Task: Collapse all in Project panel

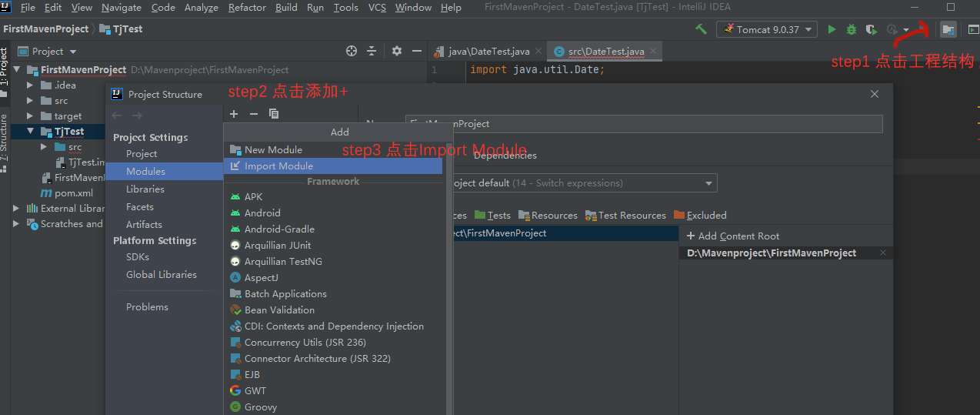Action: 372,51
